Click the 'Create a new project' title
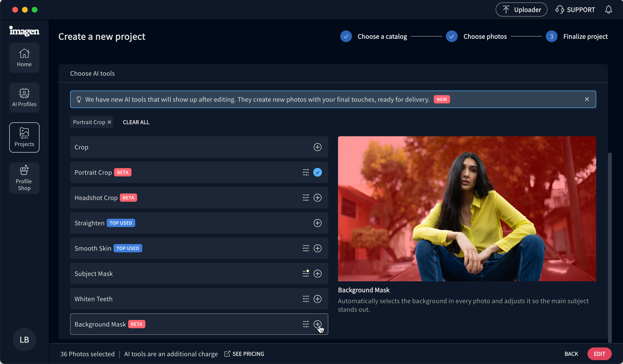The width and height of the screenshot is (623, 364). coord(102,36)
